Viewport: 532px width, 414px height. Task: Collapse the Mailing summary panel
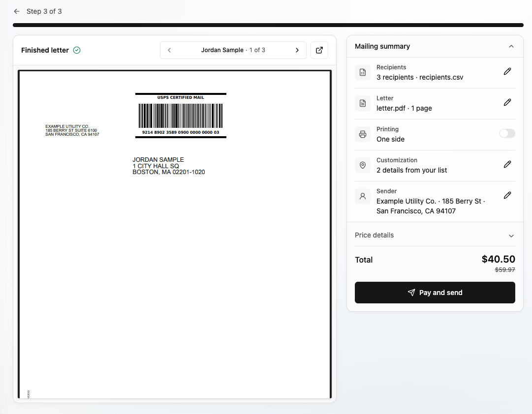pyautogui.click(x=511, y=46)
